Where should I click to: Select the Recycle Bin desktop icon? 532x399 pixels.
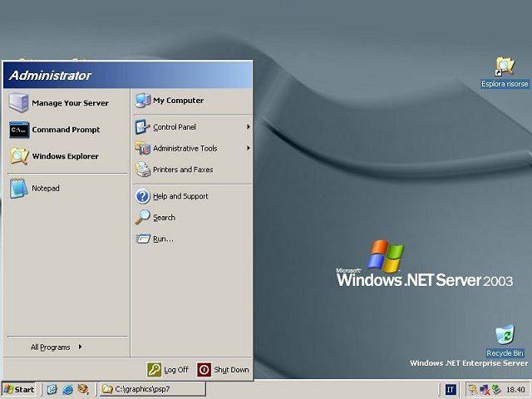[505, 341]
